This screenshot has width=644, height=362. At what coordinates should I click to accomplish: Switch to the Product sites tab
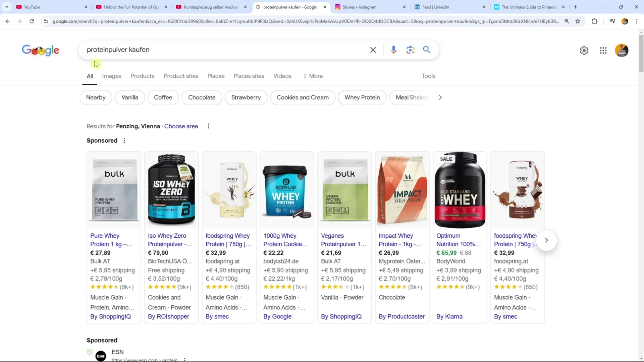click(x=181, y=76)
